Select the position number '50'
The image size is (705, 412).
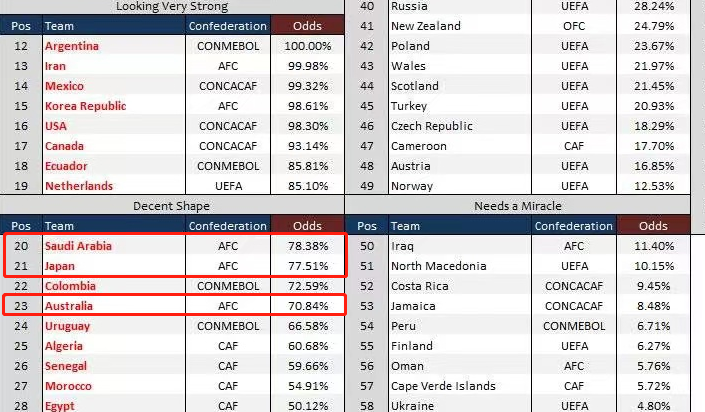tap(367, 246)
